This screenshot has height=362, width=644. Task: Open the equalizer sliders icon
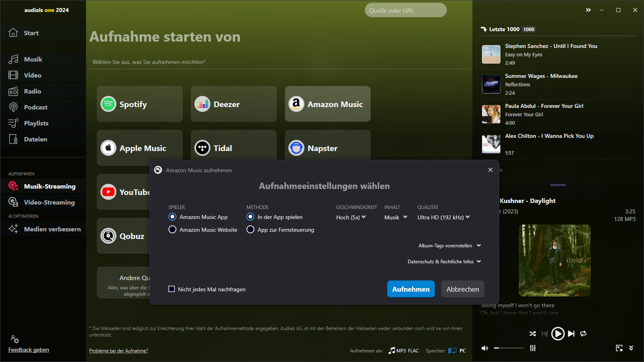(533, 348)
